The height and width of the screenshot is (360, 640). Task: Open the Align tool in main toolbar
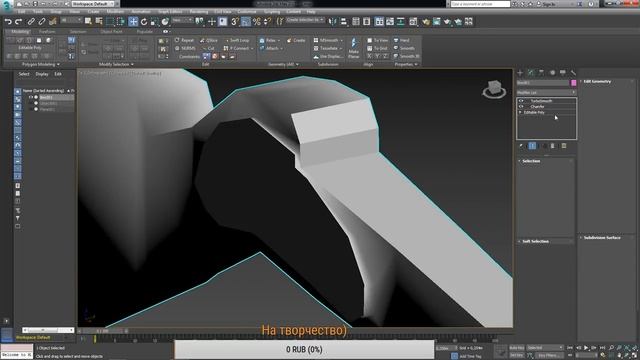pyautogui.click(x=343, y=22)
